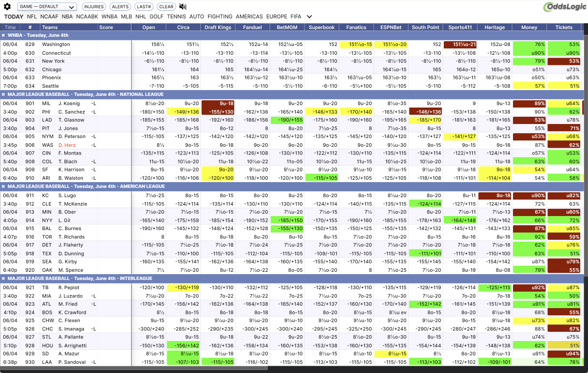
Task: Expand more sports with the chevron after FIFA
Action: point(310,16)
